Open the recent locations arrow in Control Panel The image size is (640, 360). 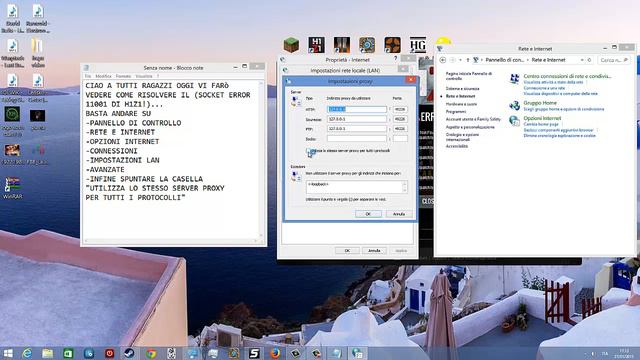click(x=460, y=60)
